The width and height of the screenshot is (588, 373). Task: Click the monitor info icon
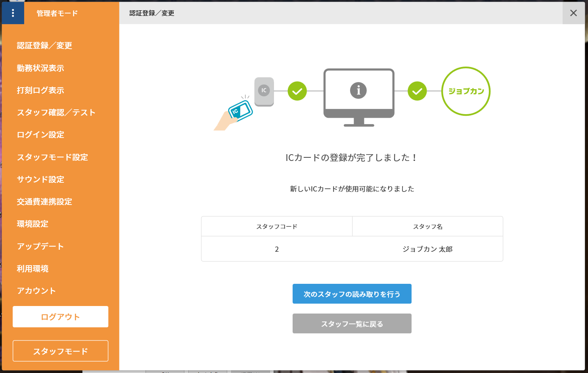pos(359,98)
